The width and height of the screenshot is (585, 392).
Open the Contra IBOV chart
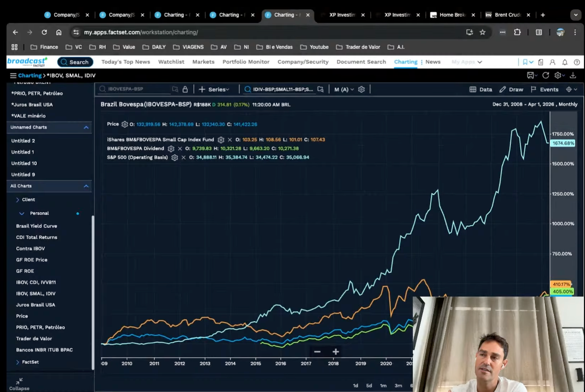pos(30,249)
